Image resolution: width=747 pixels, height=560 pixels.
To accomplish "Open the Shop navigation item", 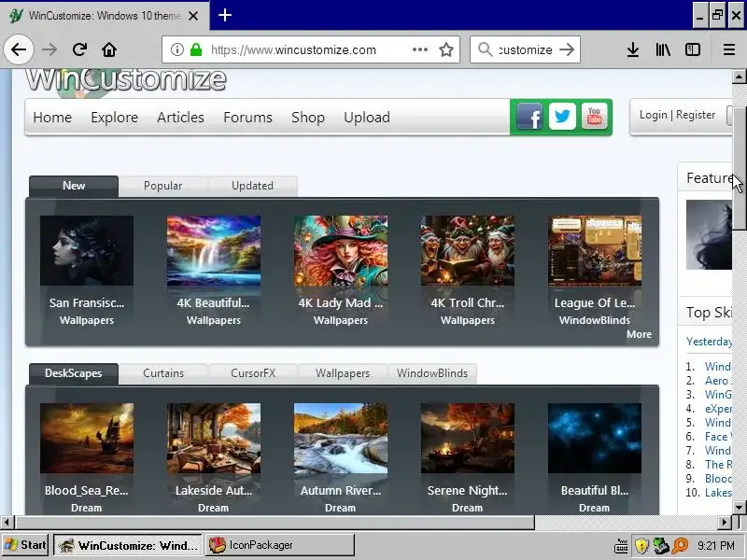I will pyautogui.click(x=308, y=118).
